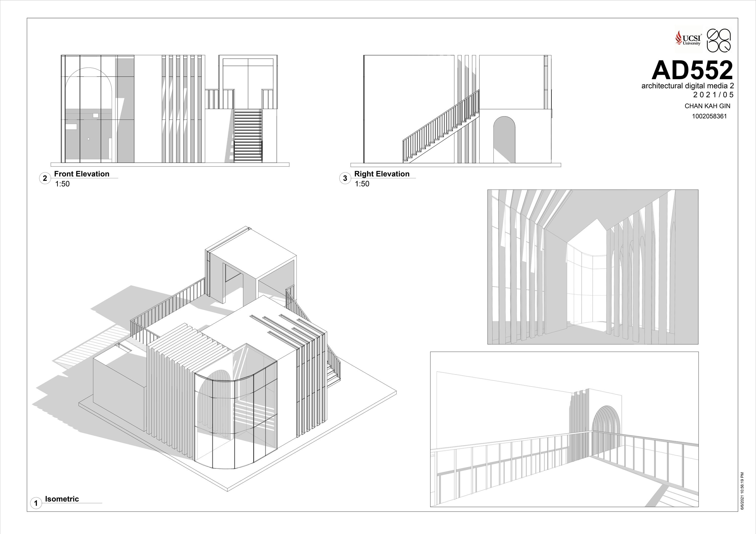Screen dimensions: 756x534
Task: Select the Front Elevation title label
Action: coord(82,174)
